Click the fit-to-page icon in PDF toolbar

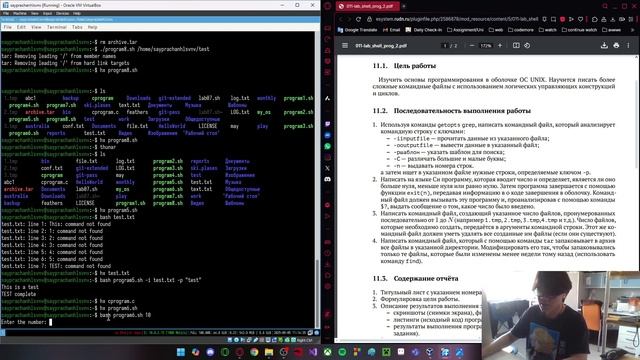pos(516,46)
